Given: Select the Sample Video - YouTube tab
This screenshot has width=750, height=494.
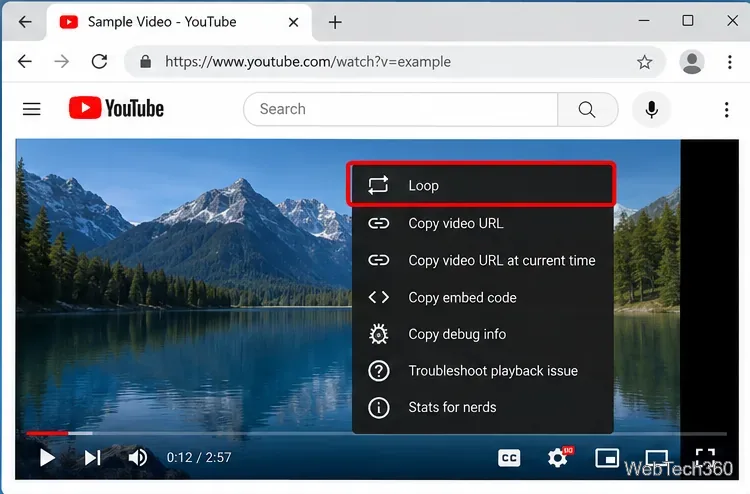Looking at the screenshot, I should 179,22.
